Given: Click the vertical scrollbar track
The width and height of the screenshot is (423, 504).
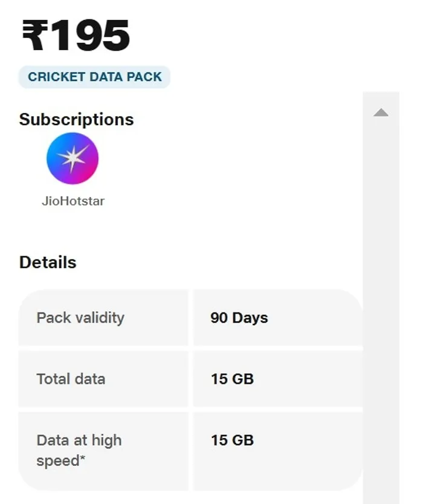Looking at the screenshot, I should 381,302.
